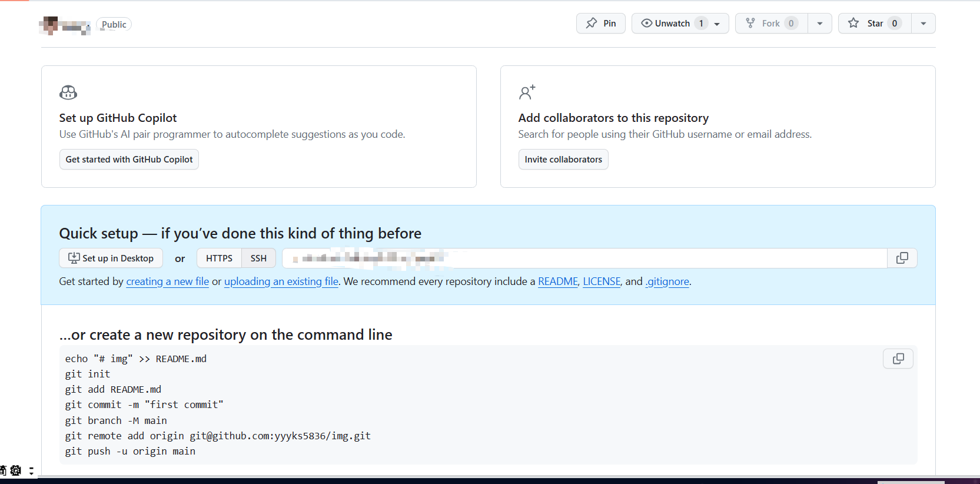This screenshot has height=484, width=980.
Task: Switch to the SSH clone URL option
Action: tap(258, 258)
